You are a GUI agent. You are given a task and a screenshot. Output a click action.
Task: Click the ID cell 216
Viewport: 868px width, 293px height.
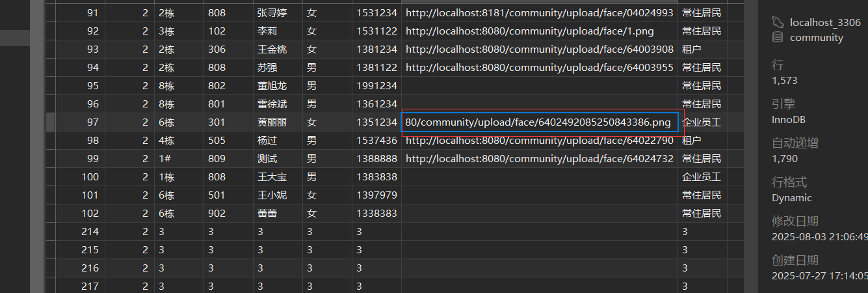[x=80, y=268]
